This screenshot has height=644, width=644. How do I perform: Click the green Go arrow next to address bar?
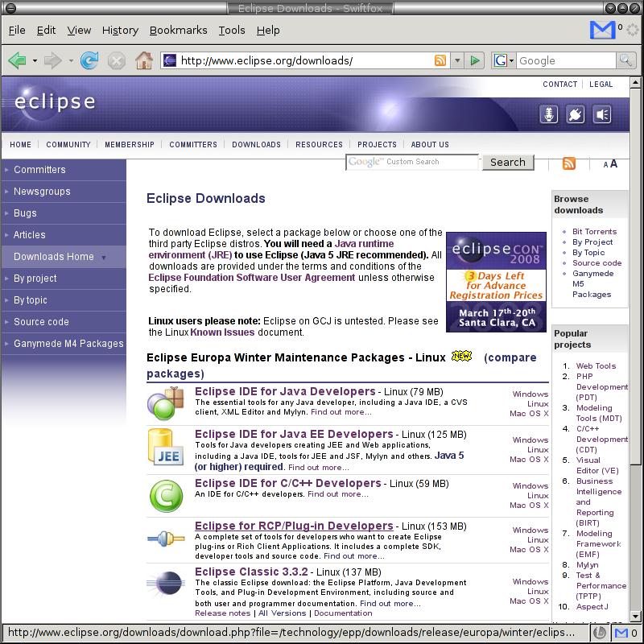(x=475, y=61)
